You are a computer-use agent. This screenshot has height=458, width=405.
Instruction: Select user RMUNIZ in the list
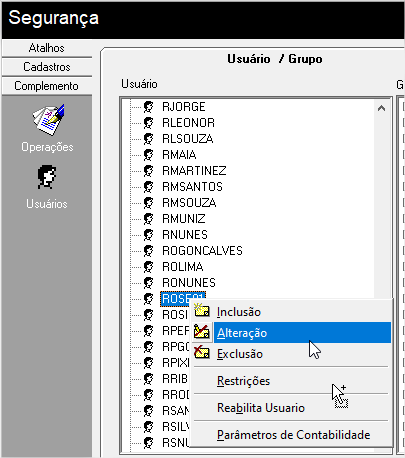point(184,219)
